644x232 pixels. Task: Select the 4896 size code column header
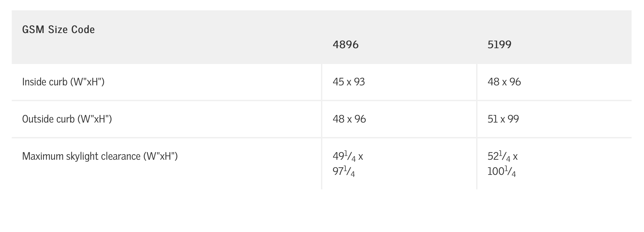pos(345,45)
